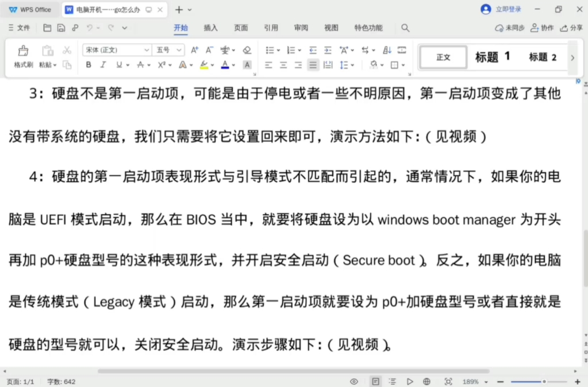The image size is (588, 387).
Task: Open line spacing dropdown arrow
Action: (x=352, y=65)
